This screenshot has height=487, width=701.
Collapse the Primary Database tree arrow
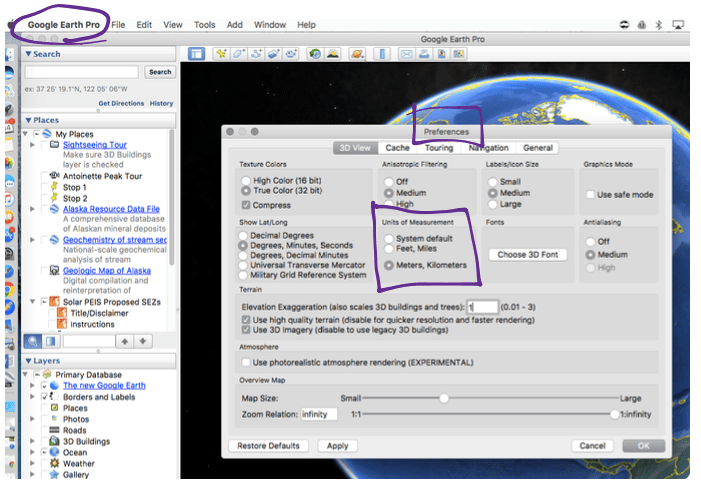25,374
